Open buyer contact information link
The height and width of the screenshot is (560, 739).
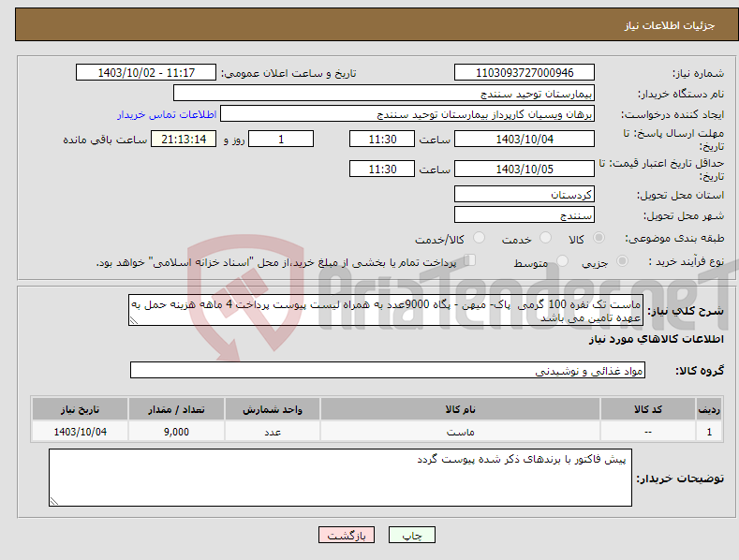[167, 114]
